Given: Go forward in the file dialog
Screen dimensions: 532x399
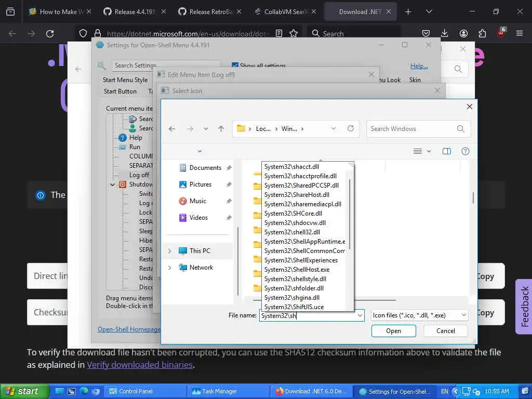Looking at the screenshot, I should pos(190,129).
